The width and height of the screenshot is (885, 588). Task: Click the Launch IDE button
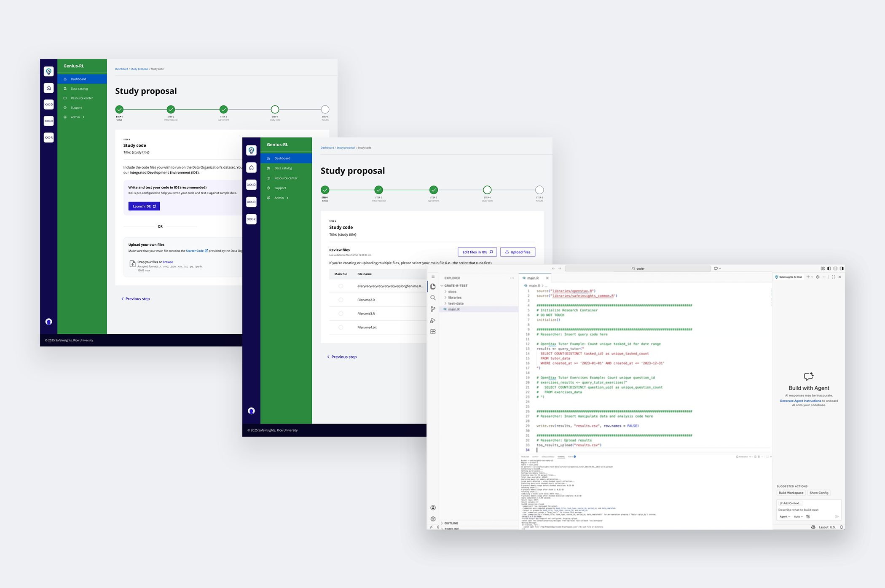tap(144, 206)
